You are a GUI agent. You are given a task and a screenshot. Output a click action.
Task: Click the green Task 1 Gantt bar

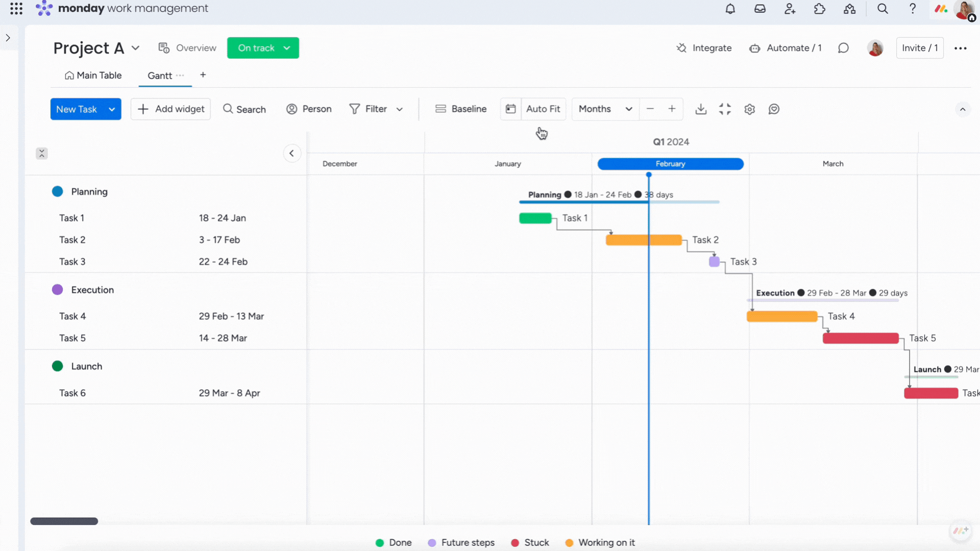[535, 218]
